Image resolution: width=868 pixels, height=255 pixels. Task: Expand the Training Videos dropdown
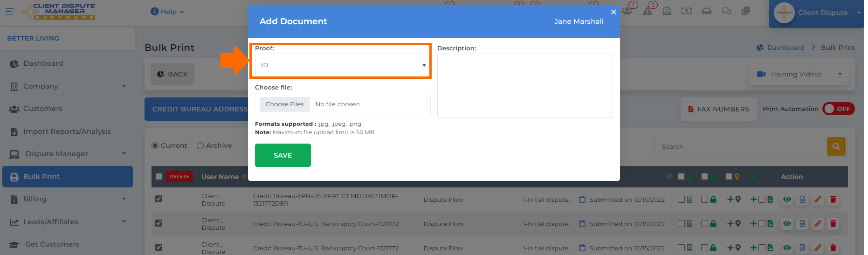pos(799,74)
